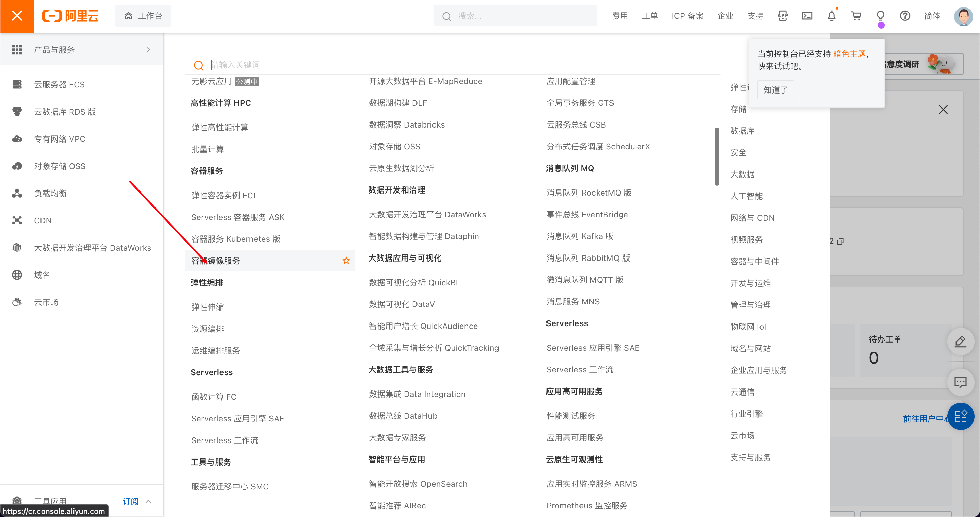The height and width of the screenshot is (517, 980).
Task: Collapse the 工具应用 section chevron
Action: pyautogui.click(x=148, y=501)
